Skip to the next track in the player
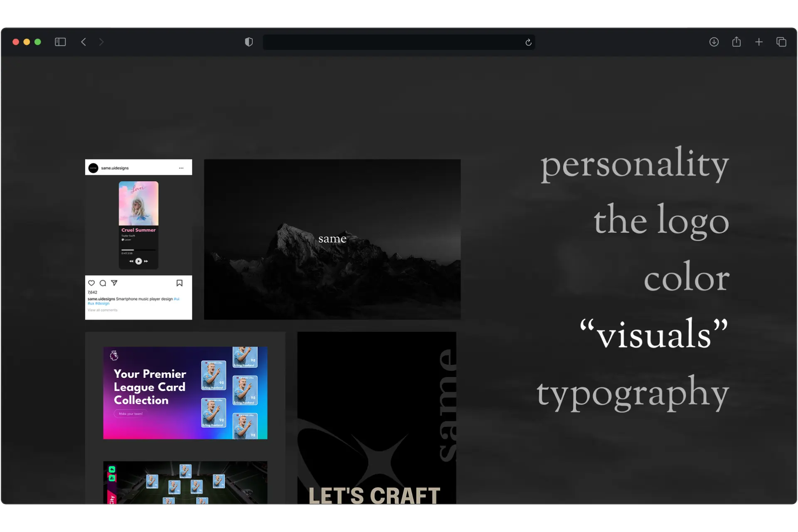 point(146,261)
